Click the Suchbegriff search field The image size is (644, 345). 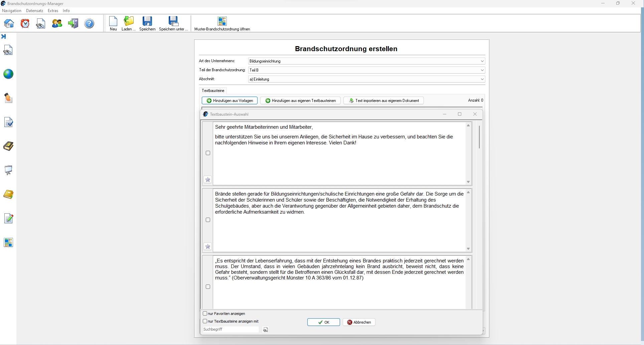(230, 330)
